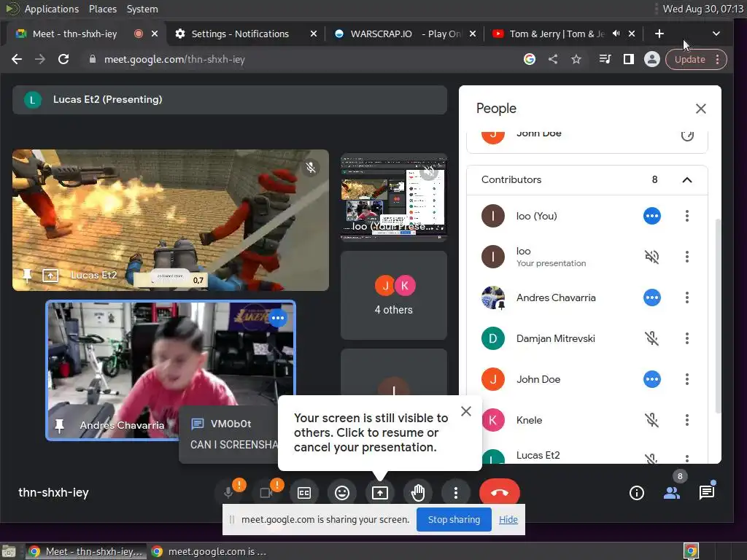Open the chat panel icon

point(706,493)
